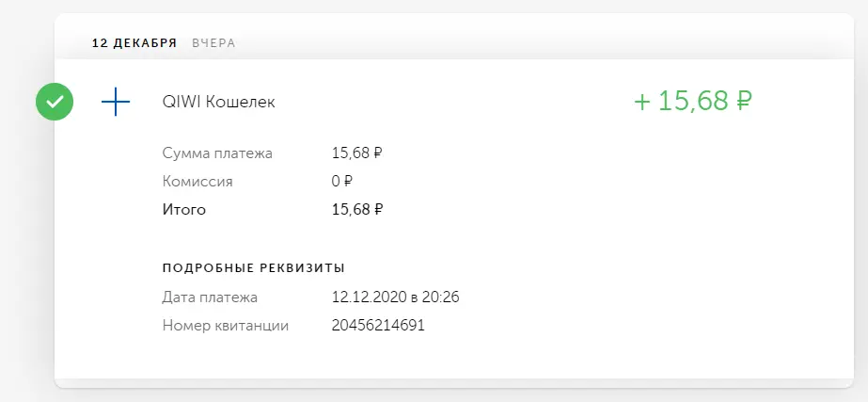This screenshot has height=402, width=868.
Task: Click the Комиссия label
Action: (x=197, y=182)
